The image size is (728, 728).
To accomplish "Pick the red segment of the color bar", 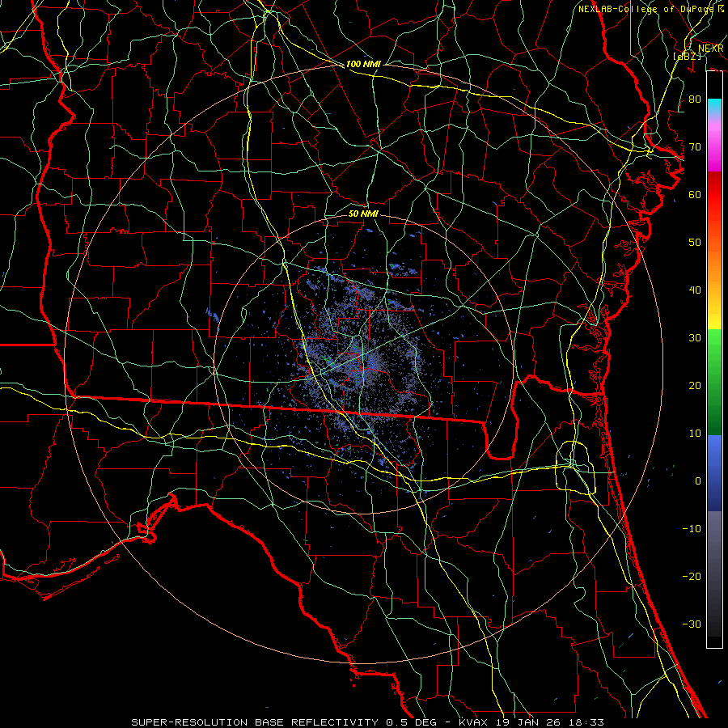I will [714, 195].
